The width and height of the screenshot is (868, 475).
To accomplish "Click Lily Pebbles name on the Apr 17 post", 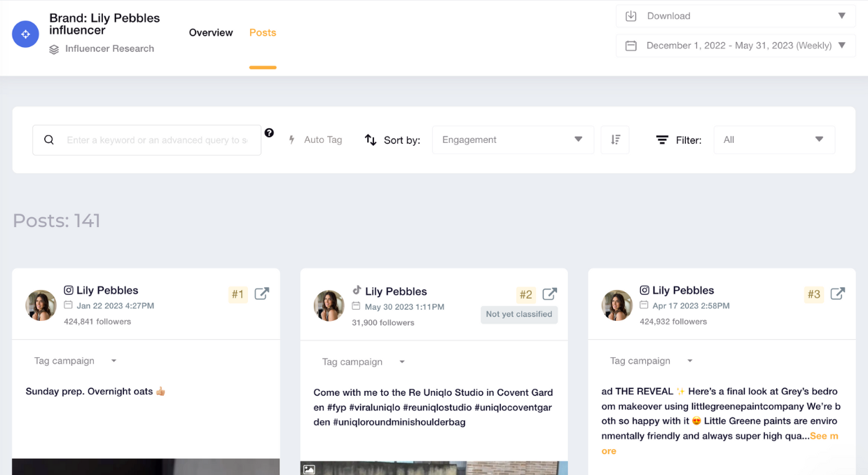I will pyautogui.click(x=683, y=290).
